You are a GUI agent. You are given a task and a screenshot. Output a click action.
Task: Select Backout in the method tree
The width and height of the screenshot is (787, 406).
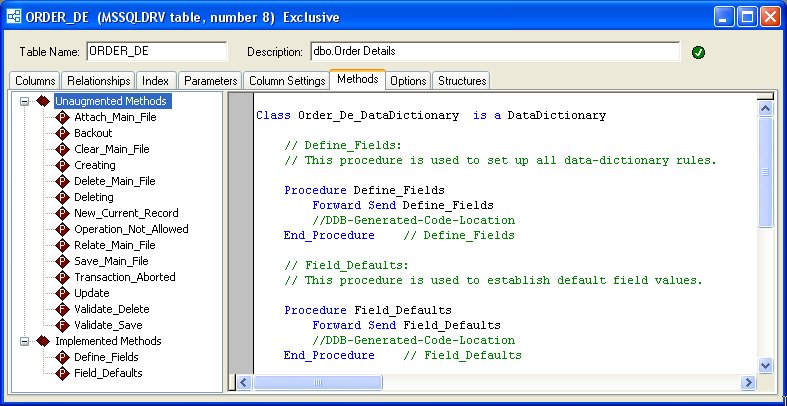(93, 133)
